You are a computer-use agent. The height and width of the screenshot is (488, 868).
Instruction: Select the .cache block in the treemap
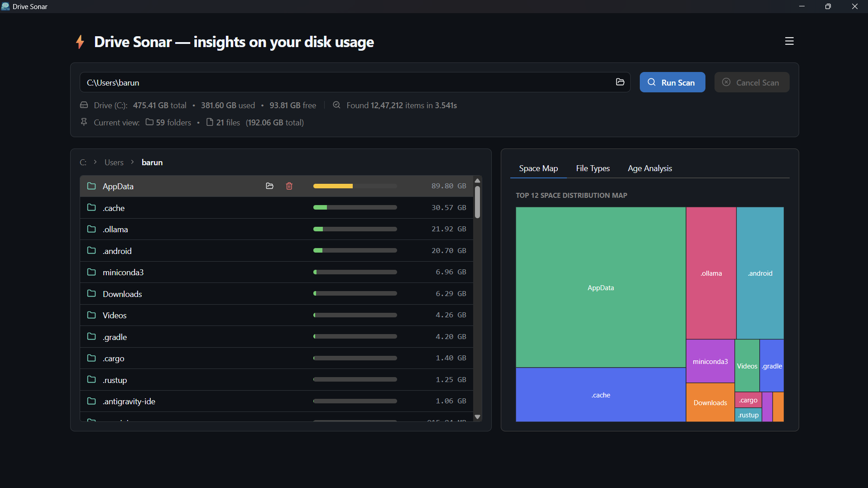pyautogui.click(x=601, y=395)
